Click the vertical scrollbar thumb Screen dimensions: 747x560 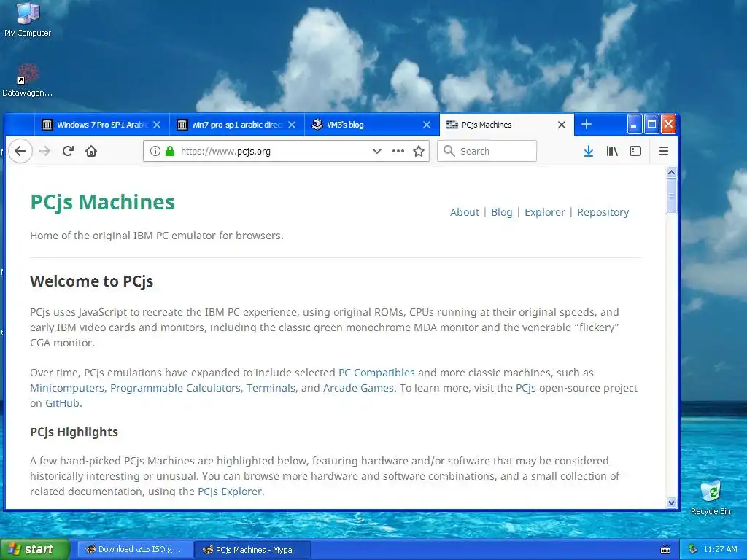(x=672, y=195)
